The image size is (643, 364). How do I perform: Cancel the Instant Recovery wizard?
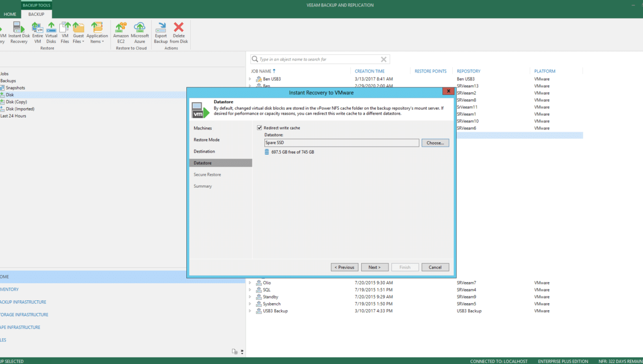(x=435, y=267)
